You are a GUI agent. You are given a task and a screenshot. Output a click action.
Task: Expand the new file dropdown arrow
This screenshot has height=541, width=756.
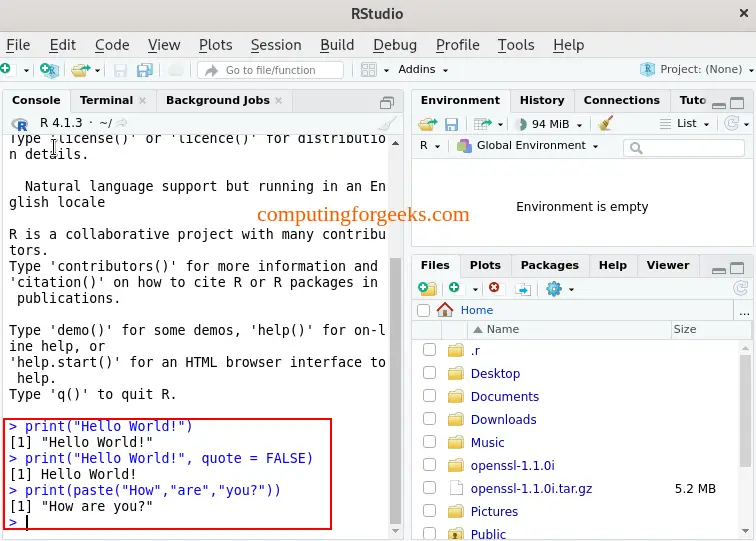[x=26, y=71]
